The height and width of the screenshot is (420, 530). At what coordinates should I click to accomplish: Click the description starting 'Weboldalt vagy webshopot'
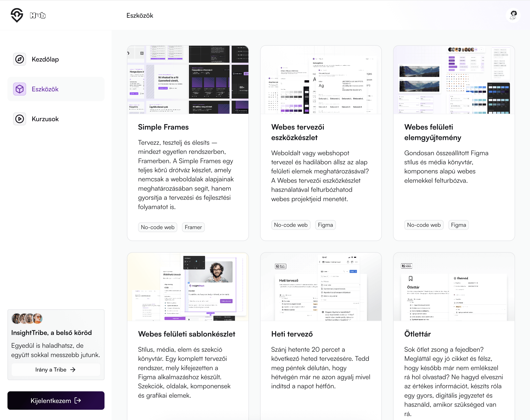click(x=320, y=176)
